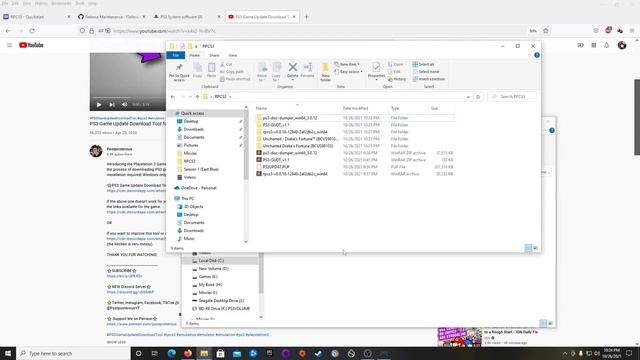The width and height of the screenshot is (640, 360).
Task: Select OneDrive - Personal in navigation pane
Action: (x=199, y=188)
